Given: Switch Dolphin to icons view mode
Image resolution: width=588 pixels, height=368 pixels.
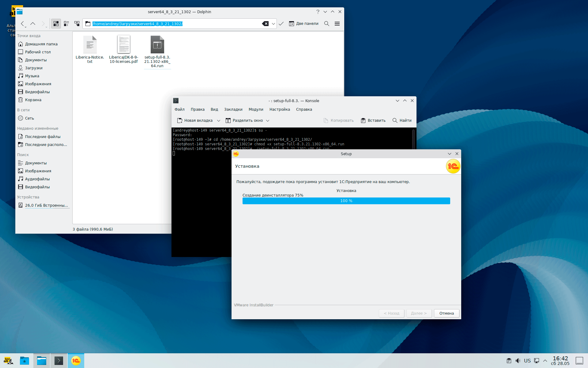Looking at the screenshot, I should coord(56,24).
